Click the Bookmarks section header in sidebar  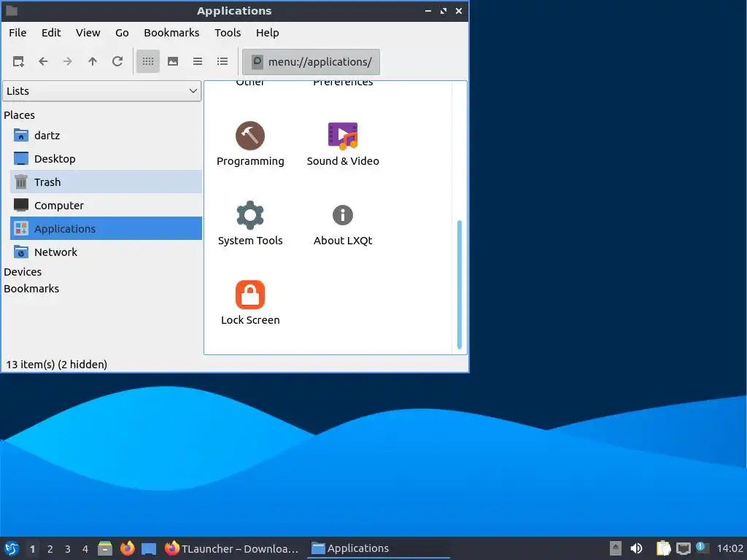31,289
